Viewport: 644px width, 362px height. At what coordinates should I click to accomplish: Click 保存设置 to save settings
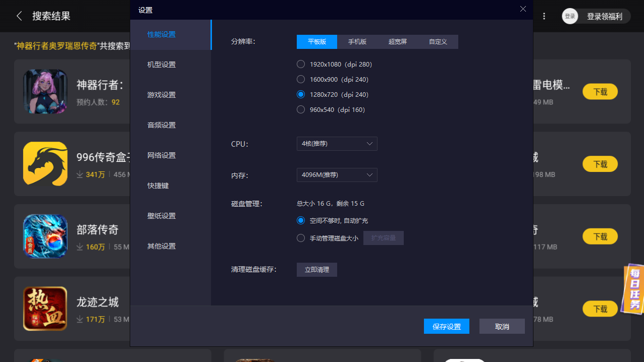pyautogui.click(x=446, y=326)
